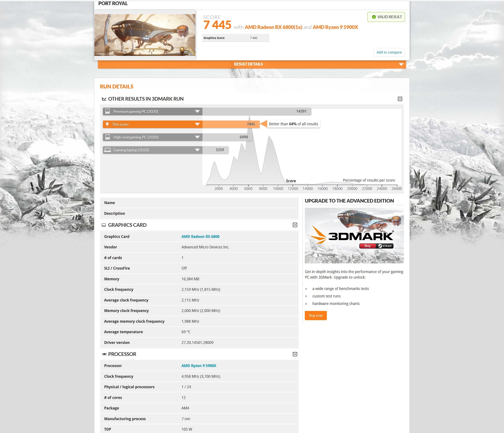
Task: Click the Memory value 16,384 MB
Action: (190, 279)
